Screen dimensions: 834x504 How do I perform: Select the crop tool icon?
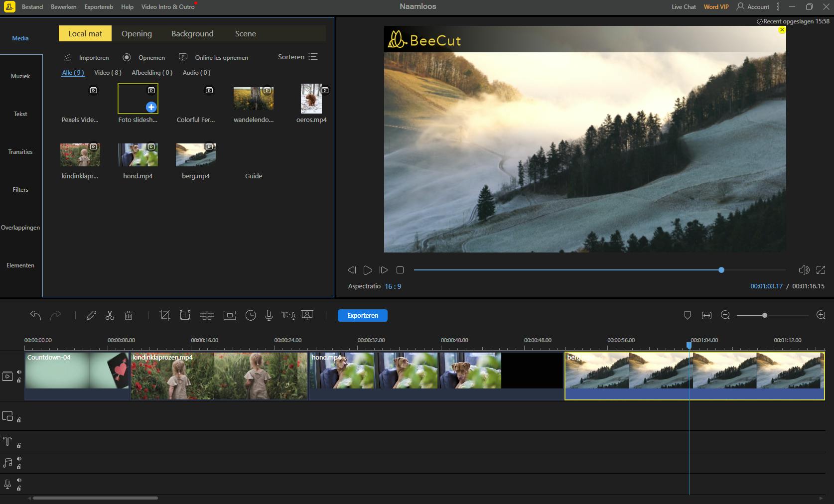pos(164,315)
